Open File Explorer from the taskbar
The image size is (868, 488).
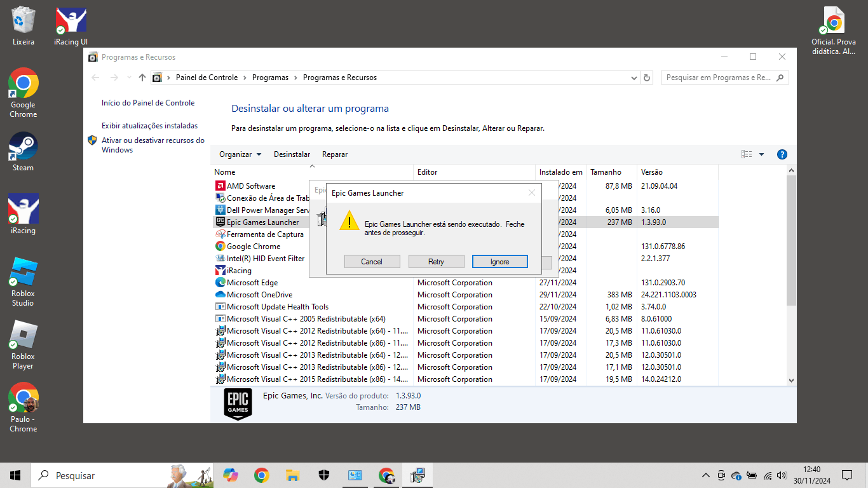(x=292, y=475)
